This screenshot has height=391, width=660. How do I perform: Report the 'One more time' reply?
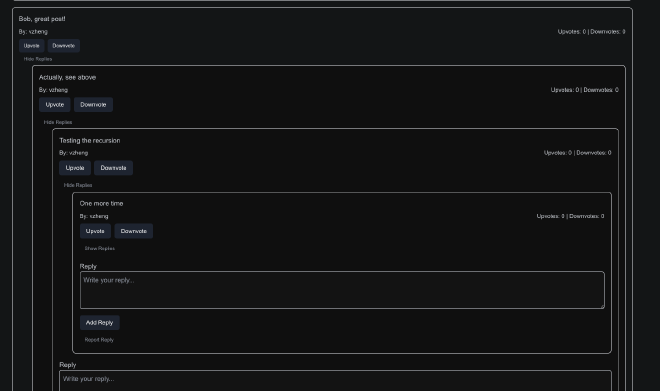click(99, 340)
